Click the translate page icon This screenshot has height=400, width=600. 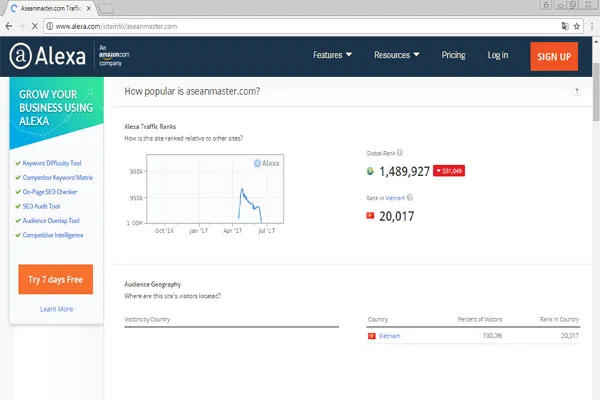pyautogui.click(x=565, y=26)
